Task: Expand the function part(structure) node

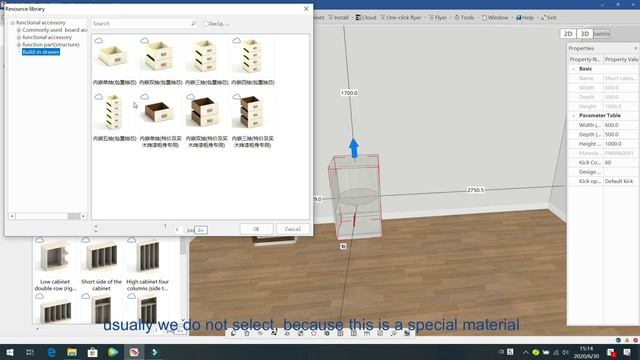Action: [x=19, y=45]
